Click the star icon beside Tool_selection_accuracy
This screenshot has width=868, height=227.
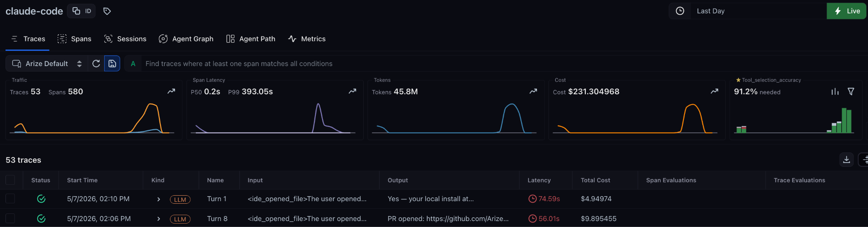click(738, 80)
